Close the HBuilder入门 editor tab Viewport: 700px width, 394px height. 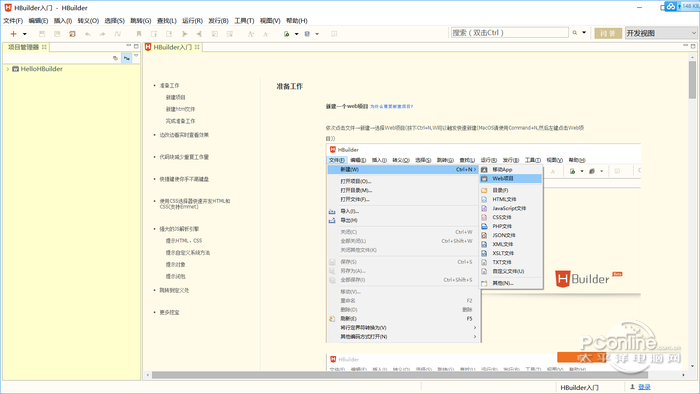[197, 47]
